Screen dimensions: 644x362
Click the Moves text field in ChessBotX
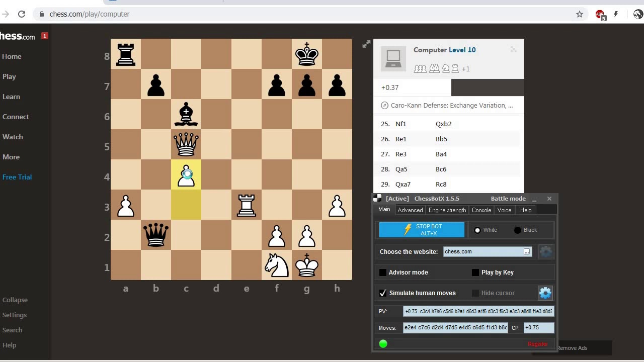point(455,328)
